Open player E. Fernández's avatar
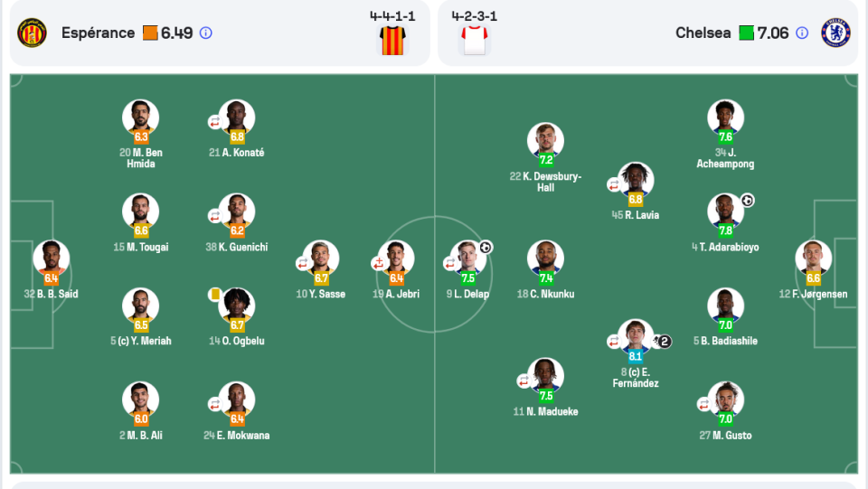The image size is (868, 489). click(x=636, y=336)
